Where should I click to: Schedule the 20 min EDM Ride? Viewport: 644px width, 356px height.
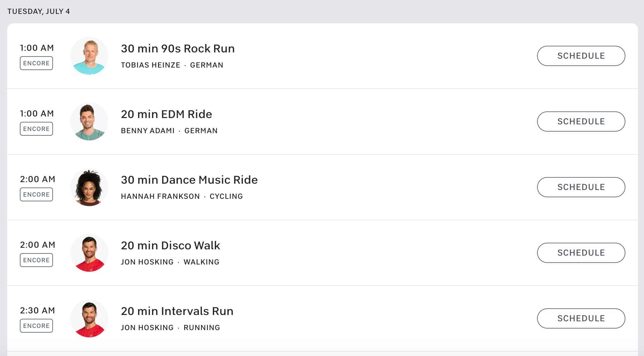581,122
